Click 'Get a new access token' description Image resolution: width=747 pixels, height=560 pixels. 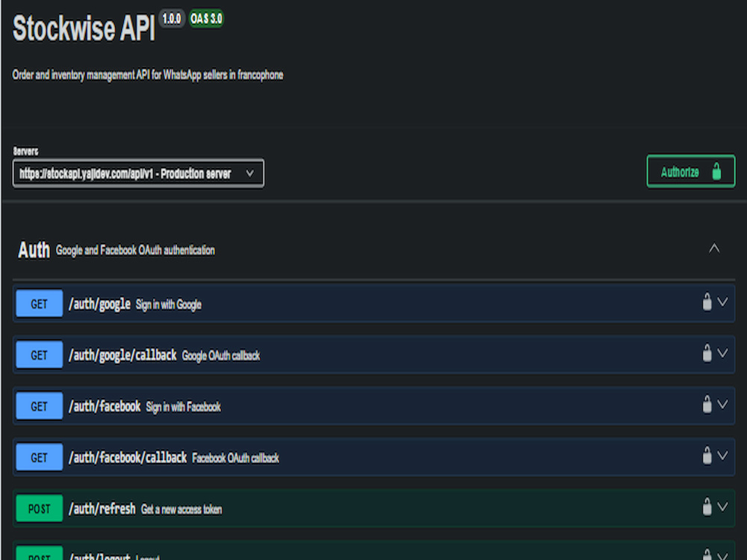coord(182,509)
